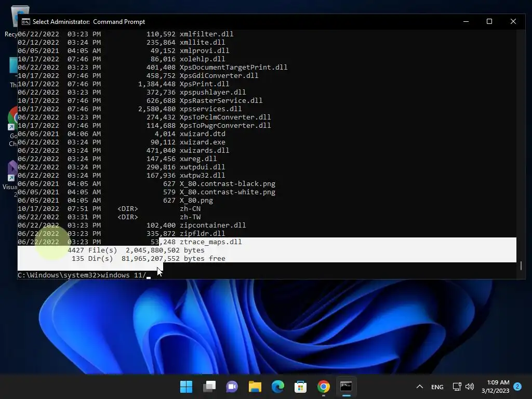
Task: Select the Command Prompt taskbar icon
Action: click(346, 387)
